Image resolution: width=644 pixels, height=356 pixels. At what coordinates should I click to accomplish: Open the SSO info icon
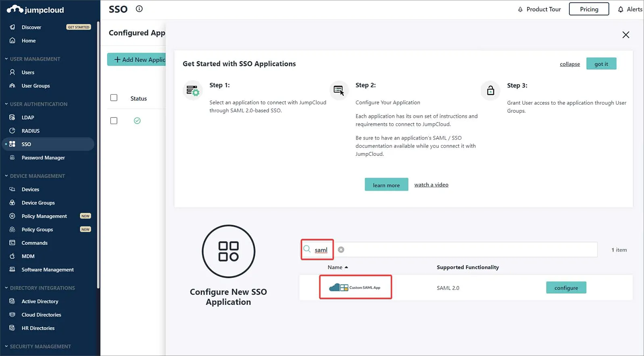click(x=139, y=9)
